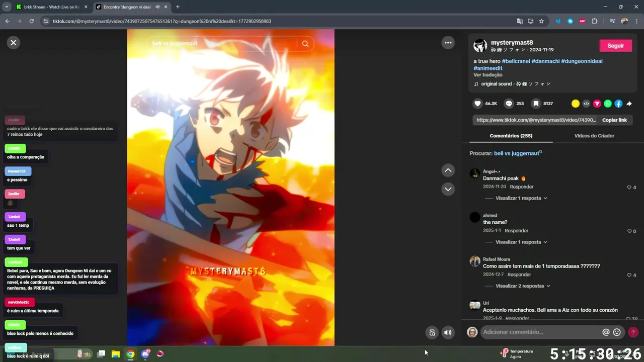Expand replies under the Angel comment

(x=521, y=198)
